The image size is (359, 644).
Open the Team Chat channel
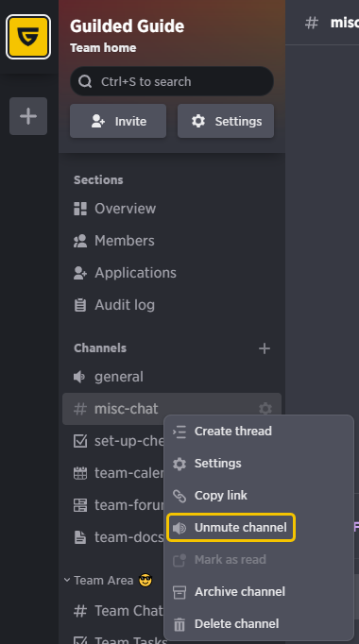pyautogui.click(x=113, y=611)
